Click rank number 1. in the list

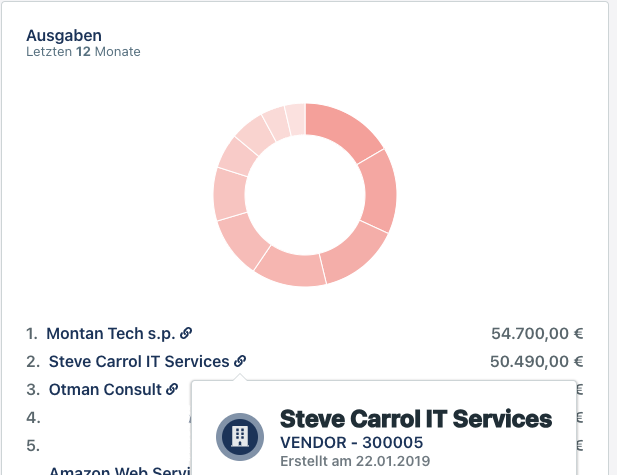pyautogui.click(x=33, y=333)
